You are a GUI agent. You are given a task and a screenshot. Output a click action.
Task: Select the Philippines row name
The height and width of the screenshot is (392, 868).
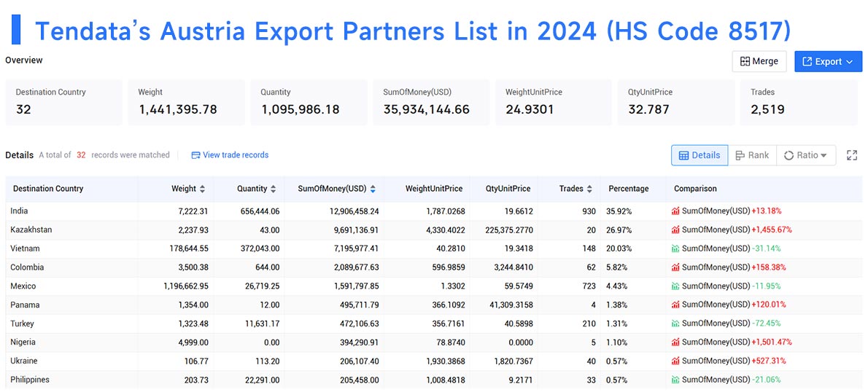coord(29,380)
